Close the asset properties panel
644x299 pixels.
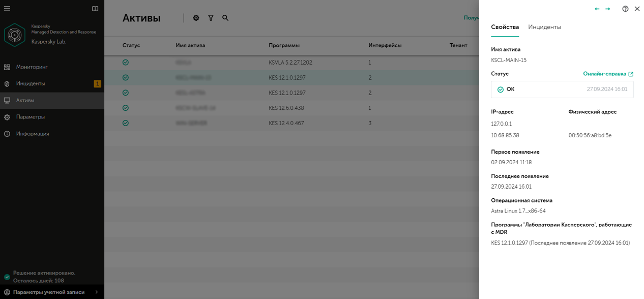click(637, 9)
